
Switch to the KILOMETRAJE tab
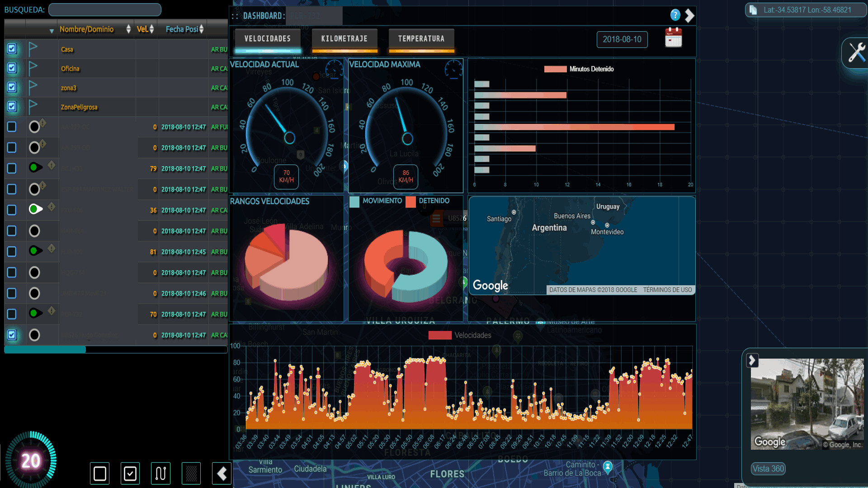pyautogui.click(x=344, y=39)
